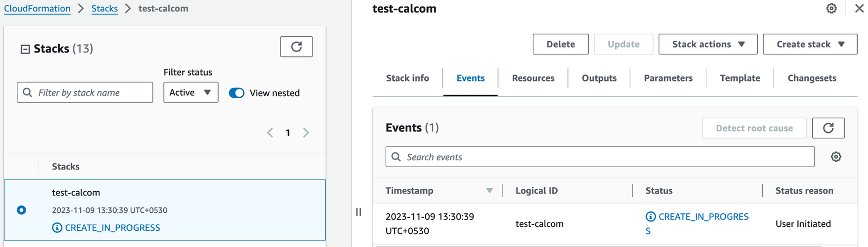Screen dimensions: 868x247
Task: Open Stacks breadcrumb link
Action: tap(105, 9)
